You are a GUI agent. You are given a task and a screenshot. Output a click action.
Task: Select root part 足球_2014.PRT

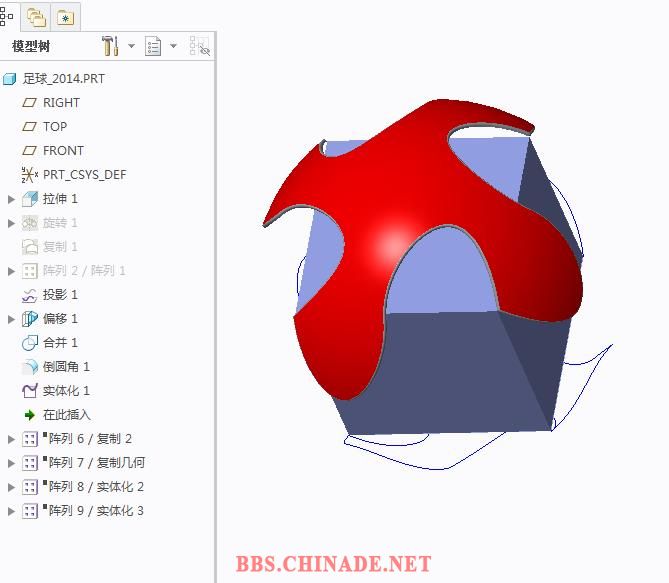(x=63, y=78)
